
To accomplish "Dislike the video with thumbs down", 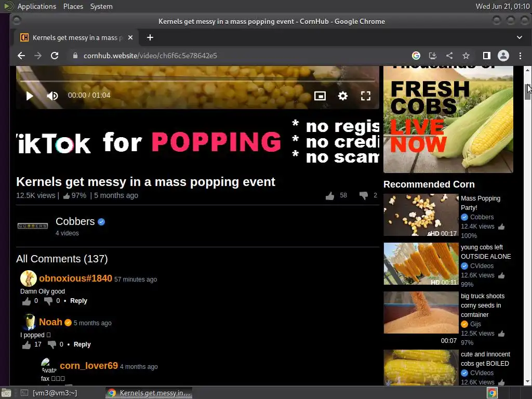I will [x=363, y=196].
